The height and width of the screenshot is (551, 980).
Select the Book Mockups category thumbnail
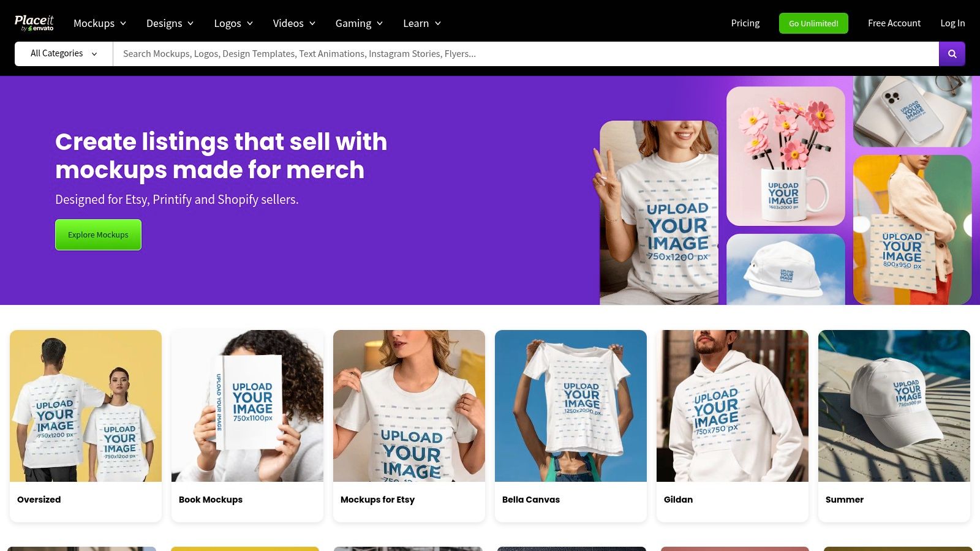[x=247, y=407]
